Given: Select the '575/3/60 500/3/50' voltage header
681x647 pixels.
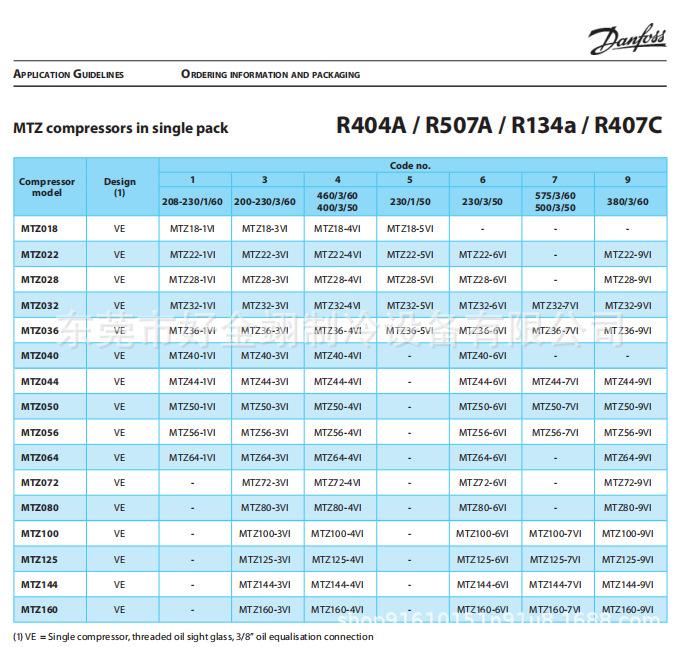Looking at the screenshot, I should coord(555,201).
